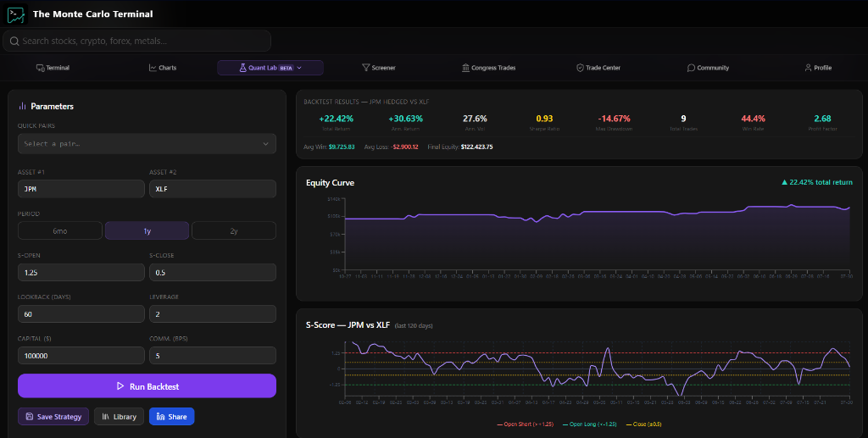The width and height of the screenshot is (868, 438).
Task: Click the search magnifier icon
Action: tap(14, 41)
